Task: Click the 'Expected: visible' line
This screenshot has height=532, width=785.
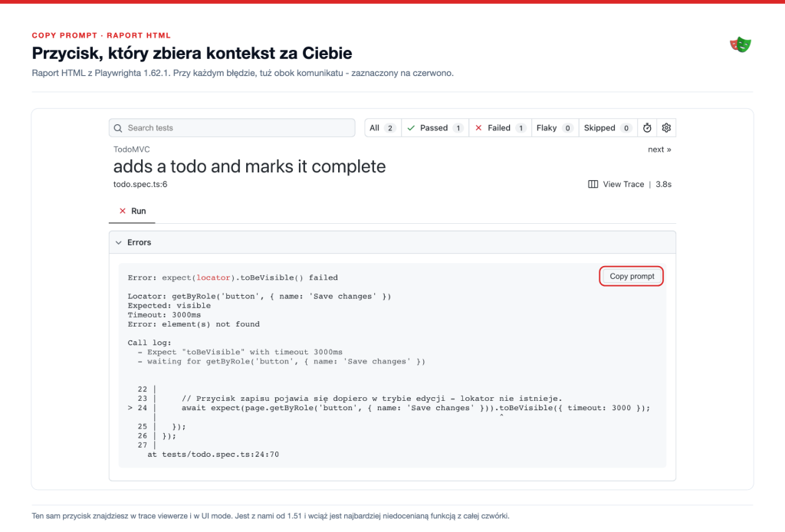Action: click(x=169, y=306)
